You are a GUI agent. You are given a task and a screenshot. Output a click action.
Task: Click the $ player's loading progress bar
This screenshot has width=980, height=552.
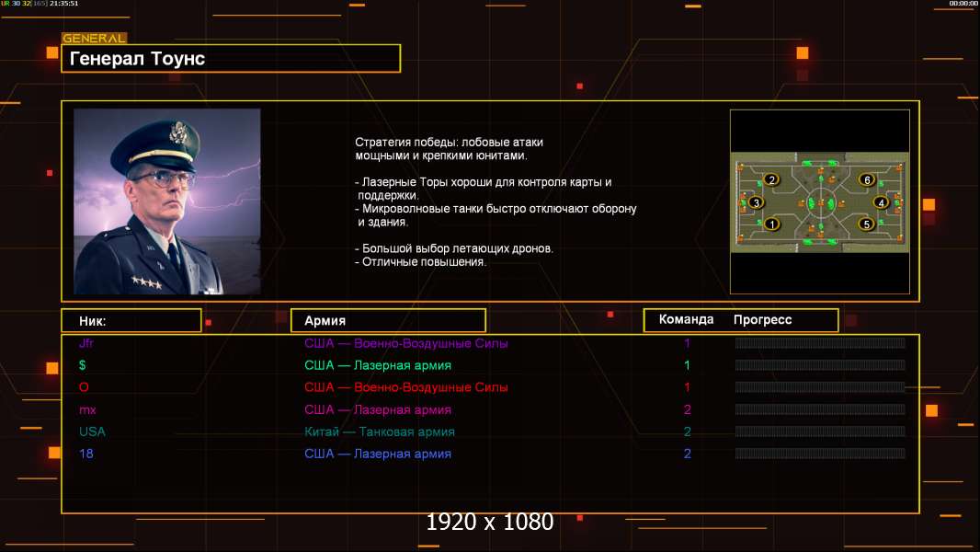(x=820, y=365)
